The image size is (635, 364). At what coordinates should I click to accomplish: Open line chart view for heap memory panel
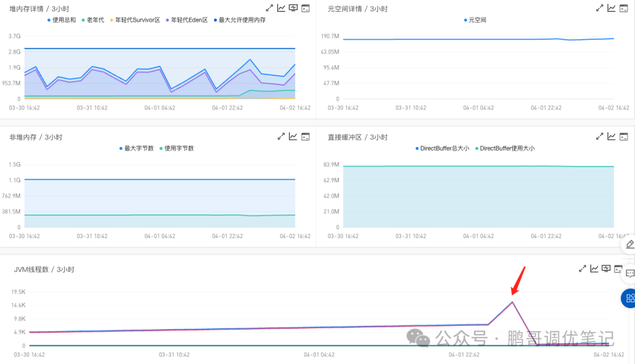(281, 8)
